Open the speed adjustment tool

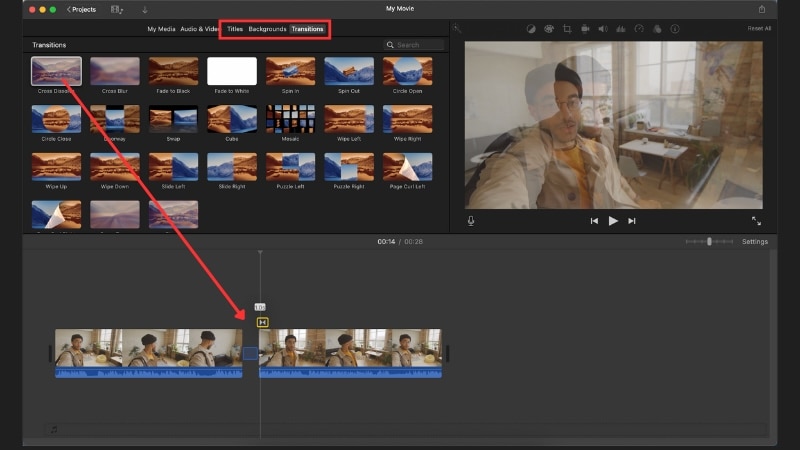click(639, 29)
